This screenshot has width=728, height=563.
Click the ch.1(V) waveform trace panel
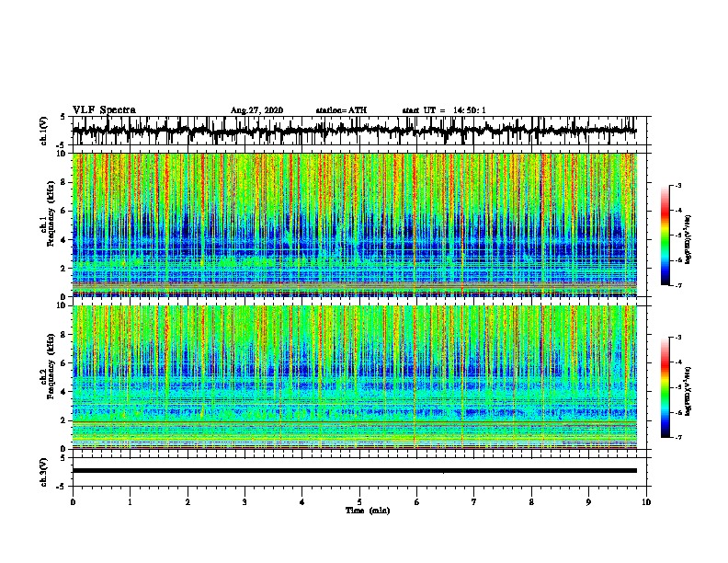tap(358, 131)
